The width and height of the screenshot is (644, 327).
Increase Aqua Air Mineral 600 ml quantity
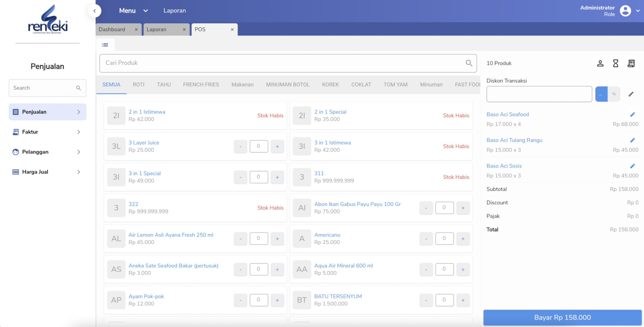pos(463,269)
